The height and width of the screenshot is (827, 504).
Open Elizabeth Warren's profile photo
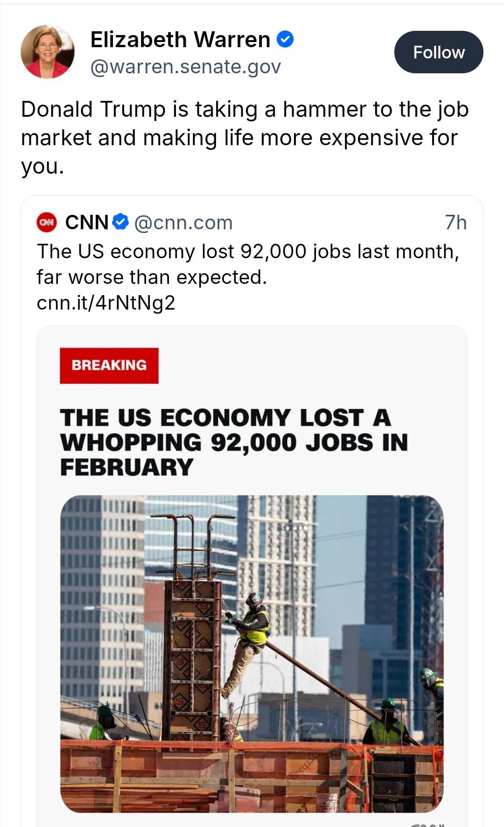click(x=47, y=52)
